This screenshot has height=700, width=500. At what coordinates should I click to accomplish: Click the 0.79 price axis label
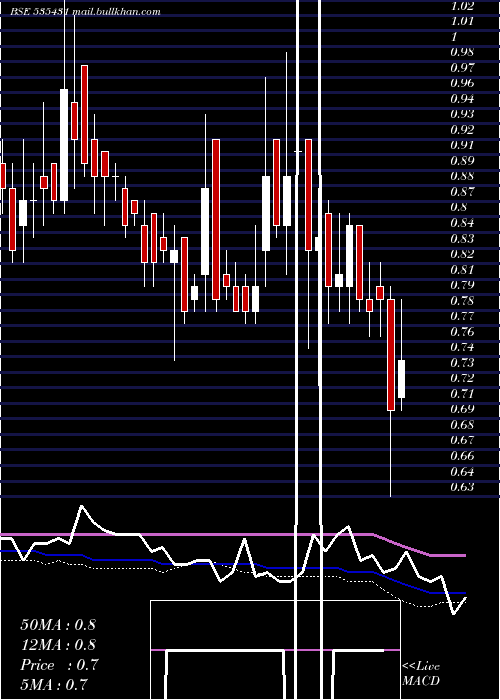pos(462,285)
